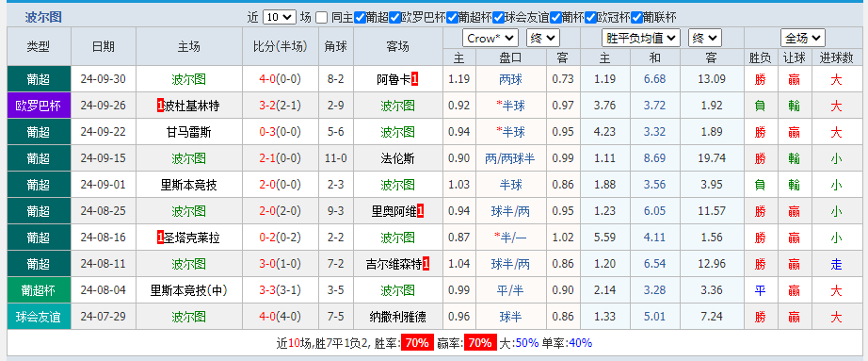Screen dimensions: 868x361
Task: Click away team 吉尔维森特
Action: click(x=394, y=265)
